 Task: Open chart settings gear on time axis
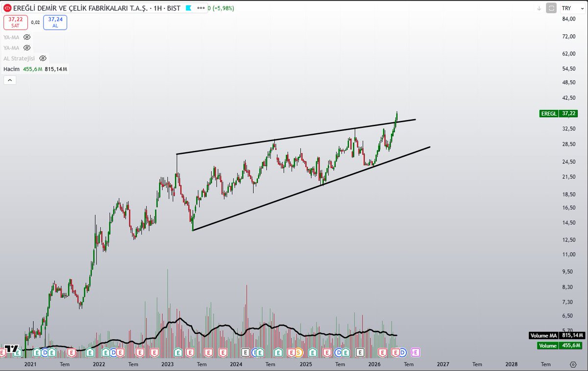pos(573,365)
